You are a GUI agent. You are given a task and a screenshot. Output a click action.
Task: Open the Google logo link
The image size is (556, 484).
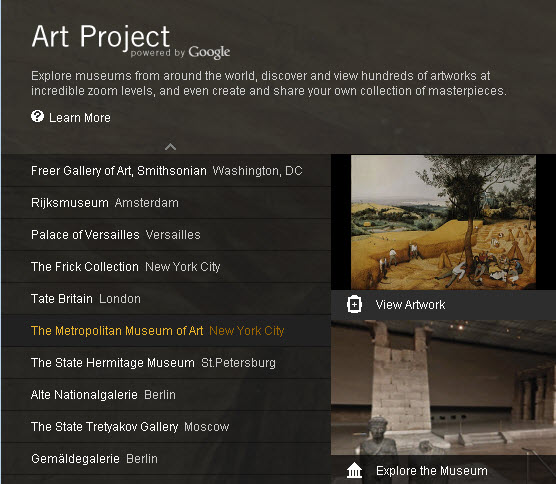[x=209, y=52]
